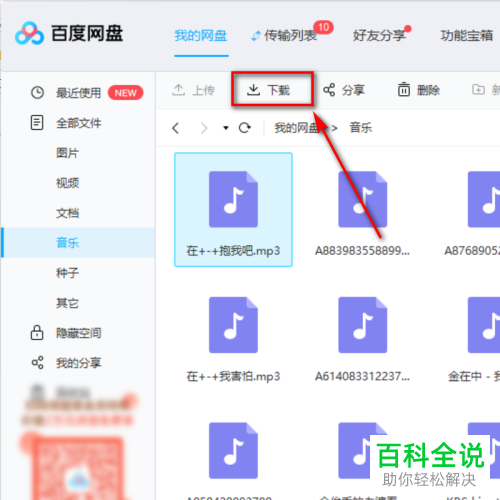
Task: Click the document icon for 全部文件
Action: pyautogui.click(x=37, y=123)
